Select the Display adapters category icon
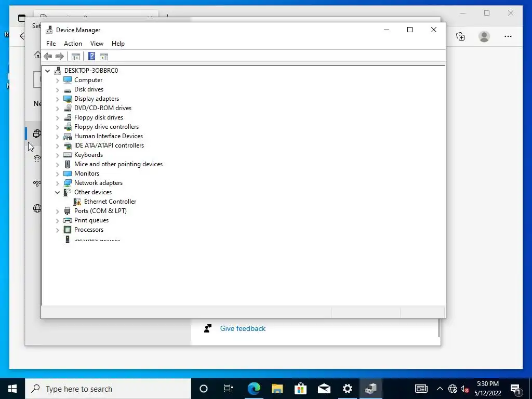The height and width of the screenshot is (399, 532). pos(68,99)
